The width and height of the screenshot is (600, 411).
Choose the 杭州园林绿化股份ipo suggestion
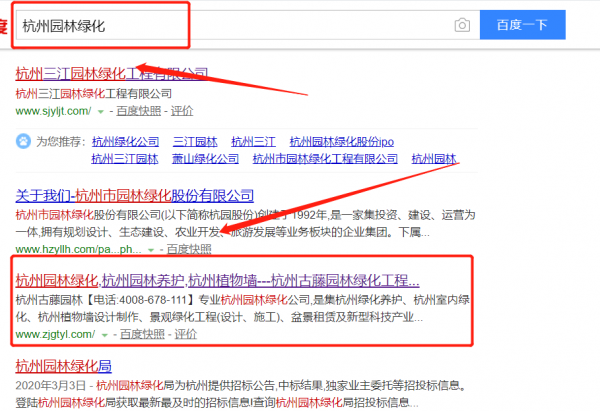point(342,142)
